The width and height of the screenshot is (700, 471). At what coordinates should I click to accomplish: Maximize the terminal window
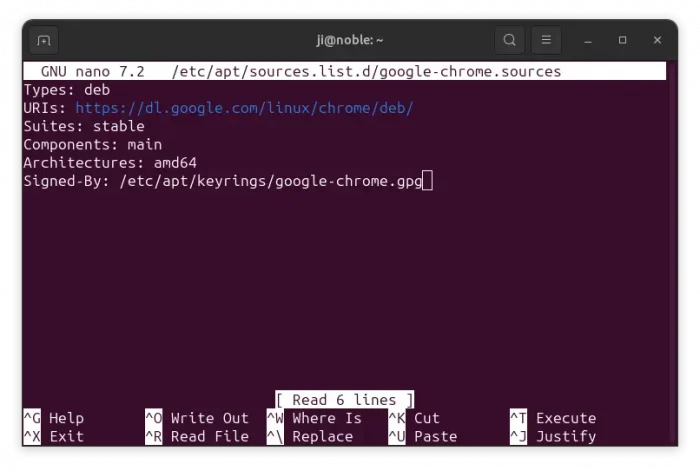coord(622,40)
